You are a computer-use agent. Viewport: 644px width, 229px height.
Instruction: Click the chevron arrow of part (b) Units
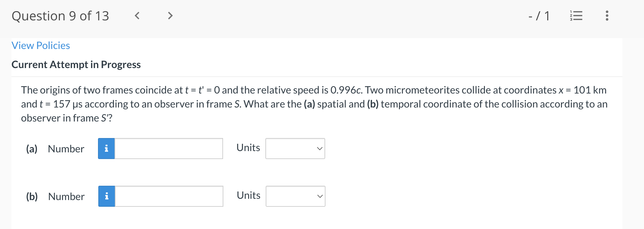coord(320,196)
